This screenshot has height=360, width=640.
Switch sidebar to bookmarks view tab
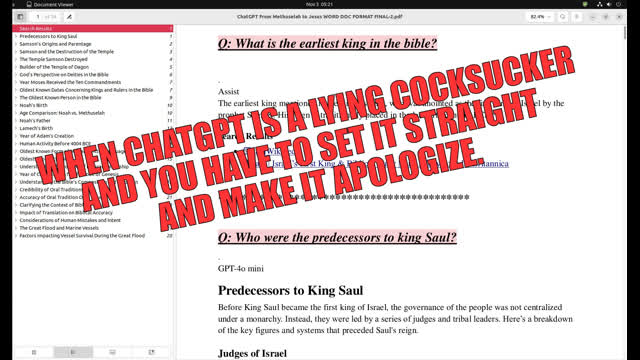151,352
